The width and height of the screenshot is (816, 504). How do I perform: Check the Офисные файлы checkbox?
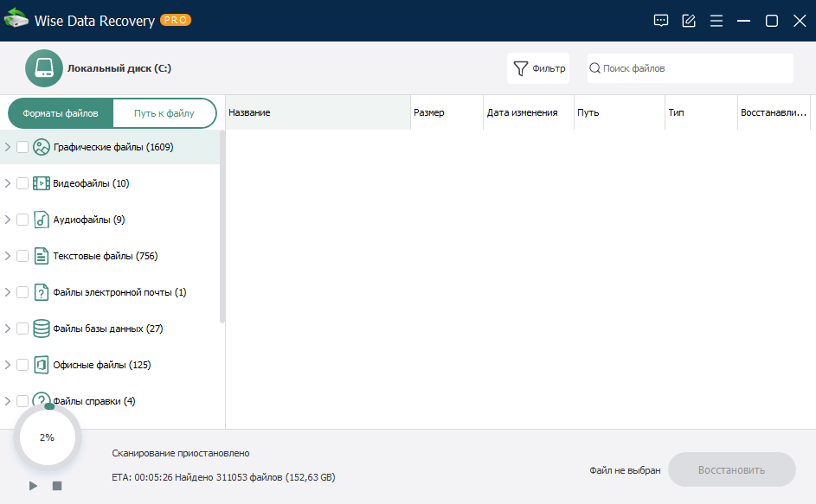click(22, 365)
